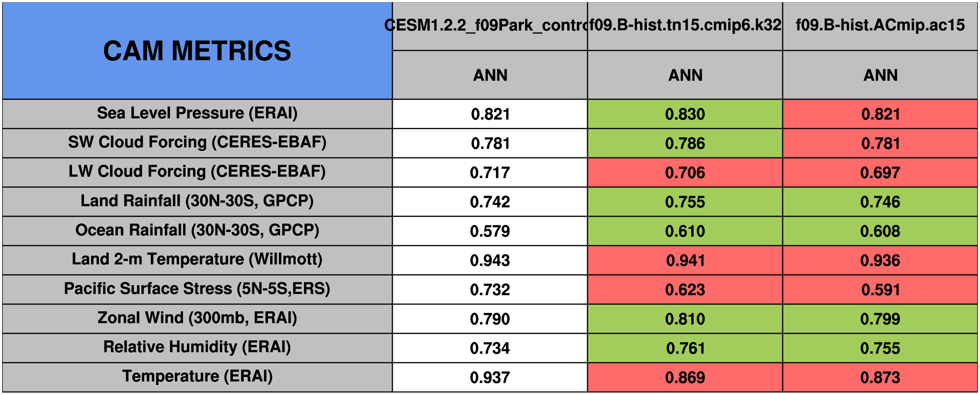Click the Temperature (ERAI) row label

point(197,377)
